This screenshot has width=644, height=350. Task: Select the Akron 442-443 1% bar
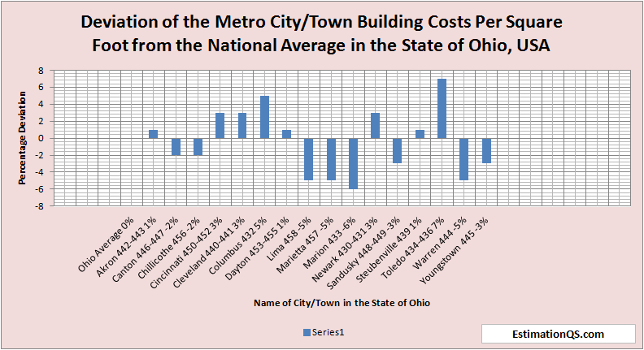153,134
